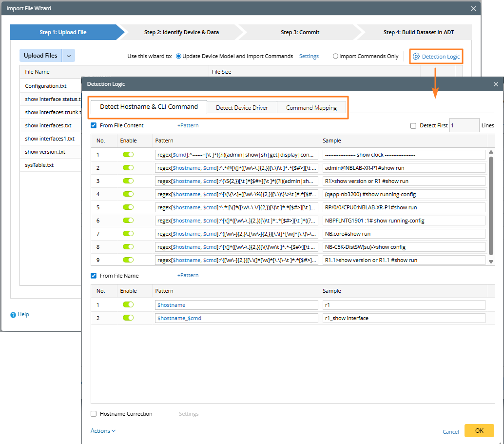Switch to the Detect Device Driver tab

pos(242,107)
